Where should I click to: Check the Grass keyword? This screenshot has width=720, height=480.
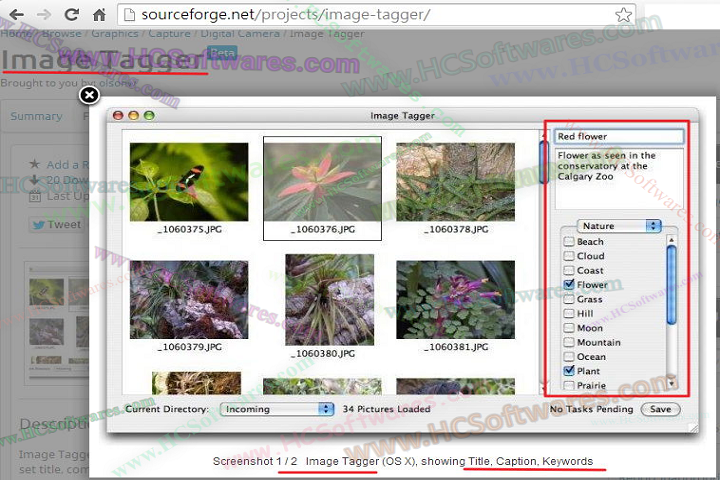tap(569, 299)
